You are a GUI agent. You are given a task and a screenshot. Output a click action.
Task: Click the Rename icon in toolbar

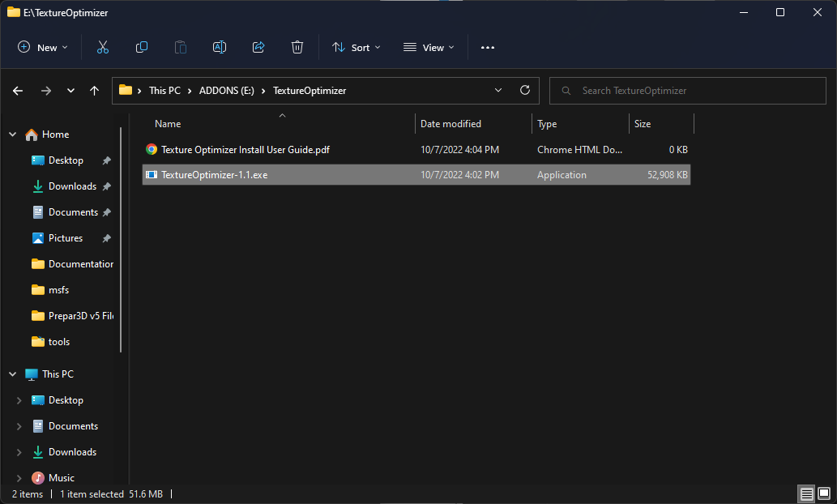[x=220, y=48]
